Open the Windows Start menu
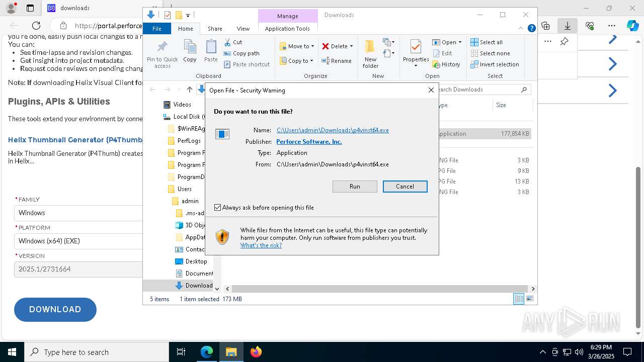 (12, 352)
